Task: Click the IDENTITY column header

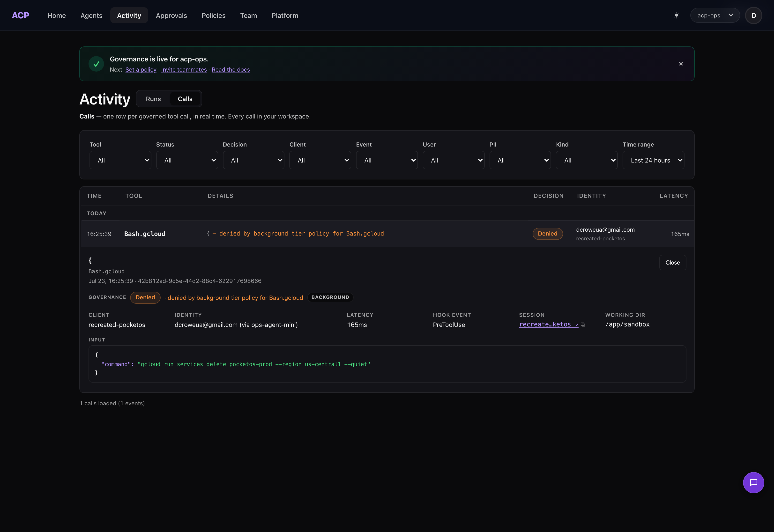Action: pyautogui.click(x=592, y=196)
